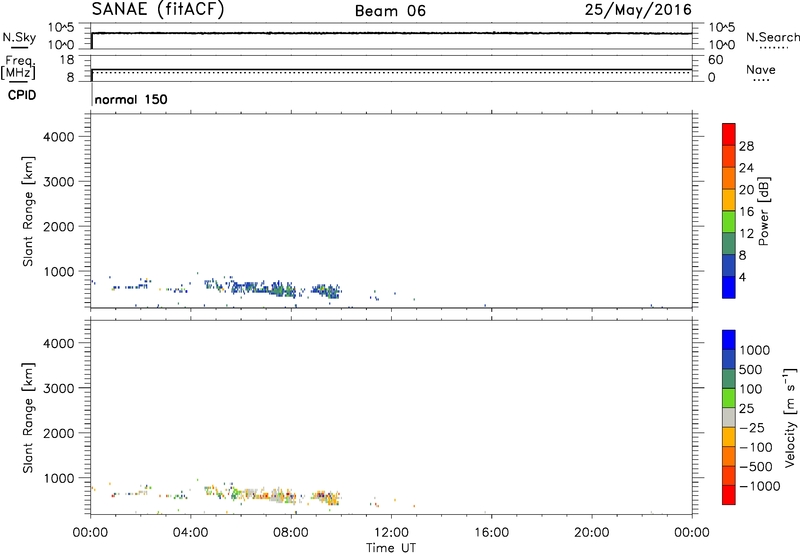Click the "08:00" time tick label
The image size is (800, 554).
coord(291,533)
